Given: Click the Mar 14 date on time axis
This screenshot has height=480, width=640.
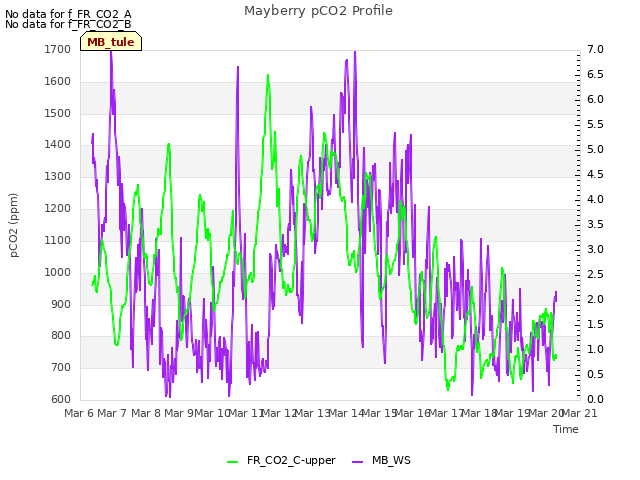Looking at the screenshot, I should pos(346,413).
